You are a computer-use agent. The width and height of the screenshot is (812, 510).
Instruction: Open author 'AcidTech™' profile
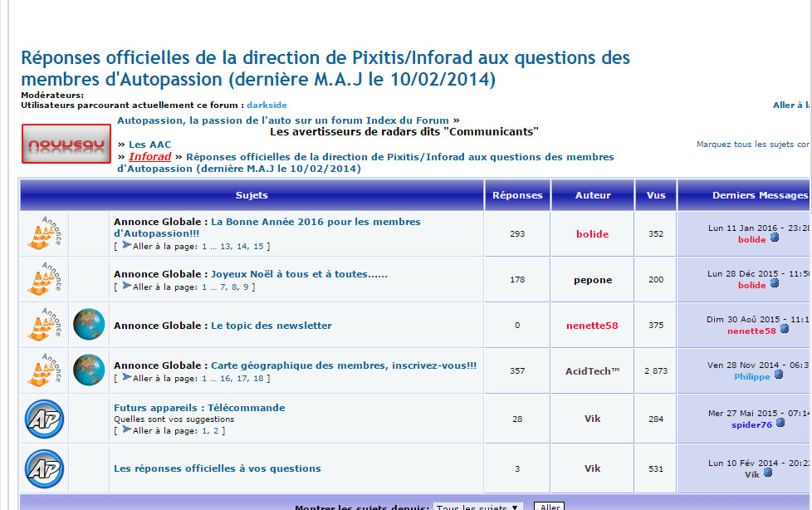[x=593, y=371]
